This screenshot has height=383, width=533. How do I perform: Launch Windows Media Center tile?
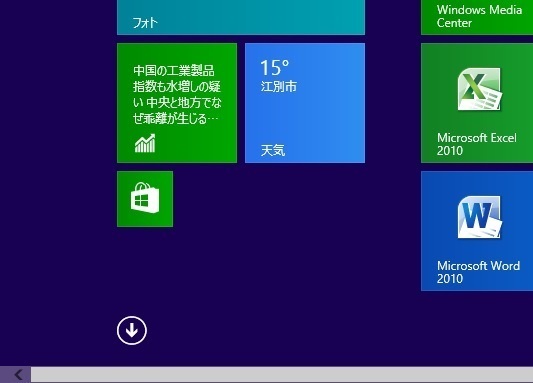(477, 17)
